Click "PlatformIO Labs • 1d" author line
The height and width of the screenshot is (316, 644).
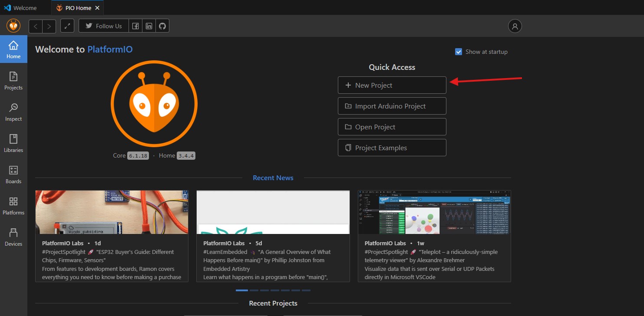click(x=71, y=243)
